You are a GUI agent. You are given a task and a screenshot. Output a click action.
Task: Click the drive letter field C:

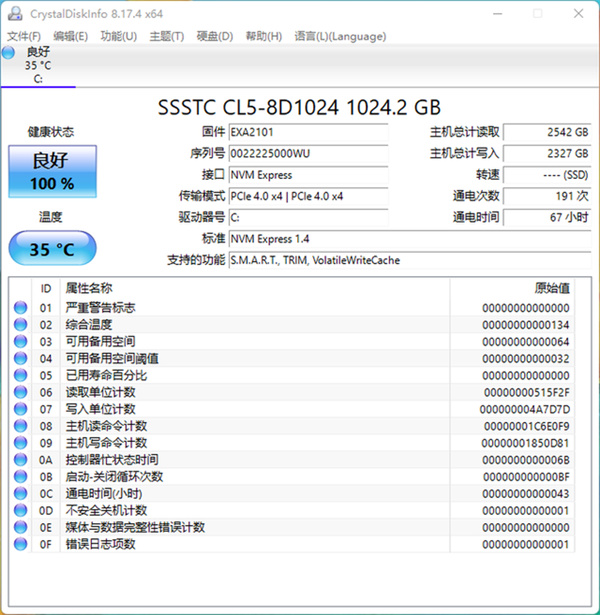pos(309,217)
